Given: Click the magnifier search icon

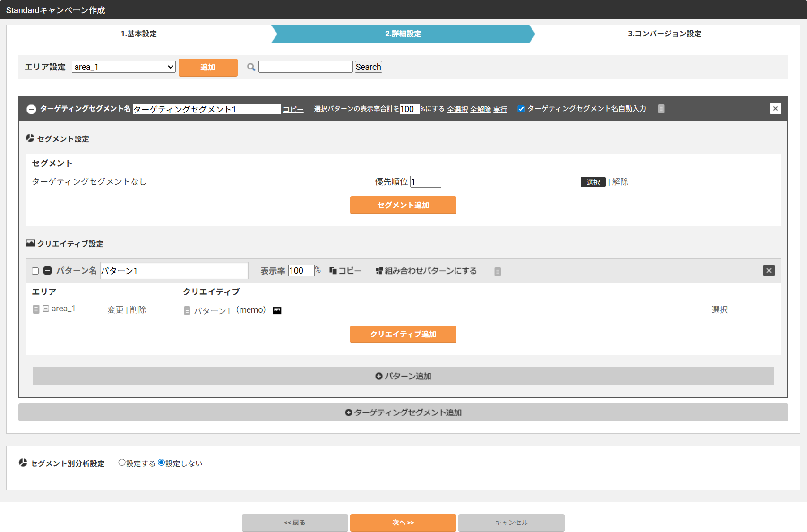Looking at the screenshot, I should (251, 67).
